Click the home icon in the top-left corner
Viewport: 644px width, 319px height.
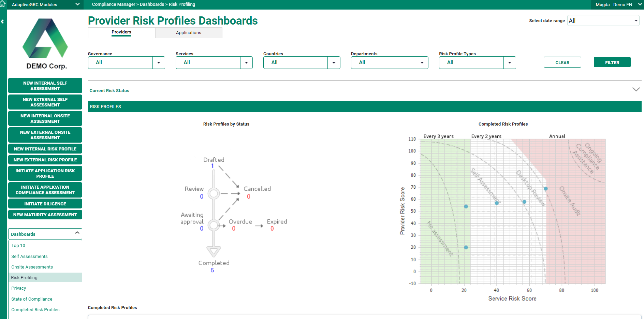click(3, 4)
